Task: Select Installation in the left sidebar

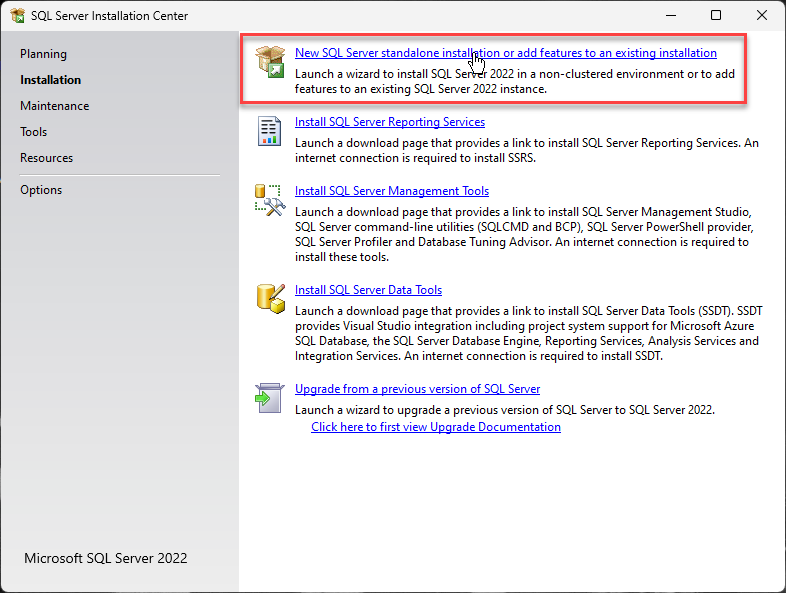Action: tap(50, 80)
